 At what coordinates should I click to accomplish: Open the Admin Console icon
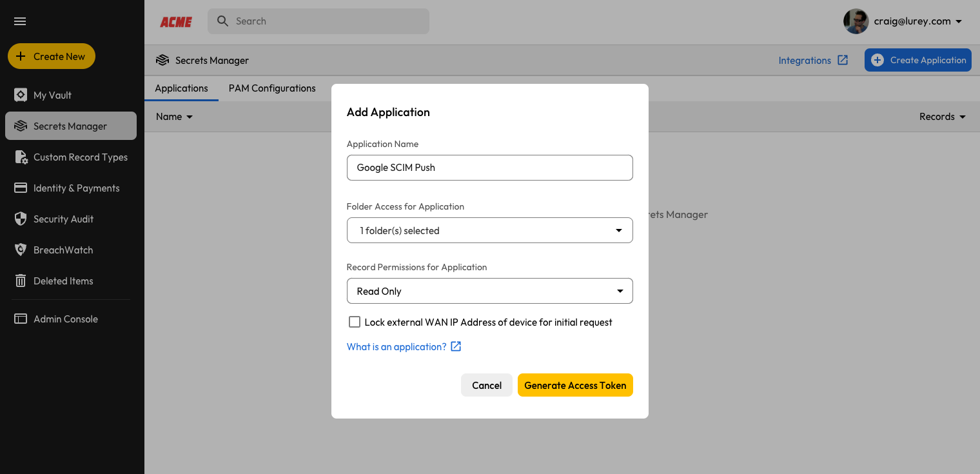(x=21, y=319)
